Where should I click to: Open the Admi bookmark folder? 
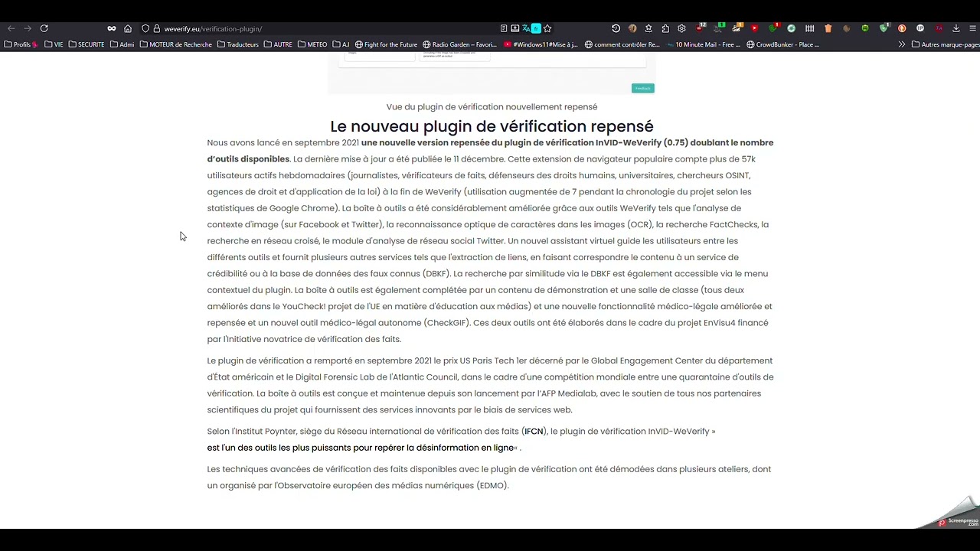(x=122, y=44)
